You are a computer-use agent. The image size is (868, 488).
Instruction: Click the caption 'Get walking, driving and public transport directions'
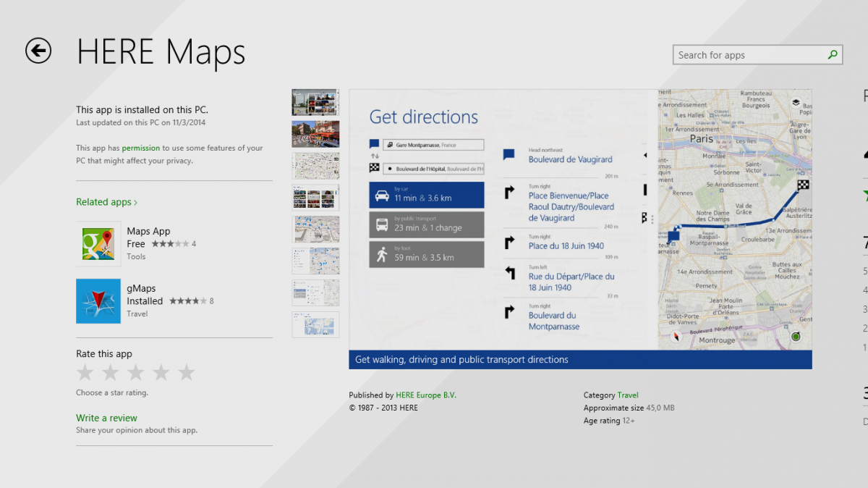(x=461, y=360)
